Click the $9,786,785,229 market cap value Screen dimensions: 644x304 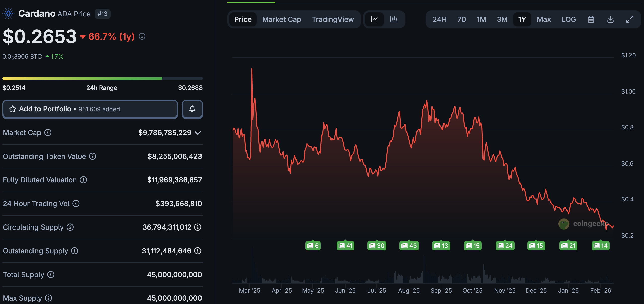click(165, 133)
